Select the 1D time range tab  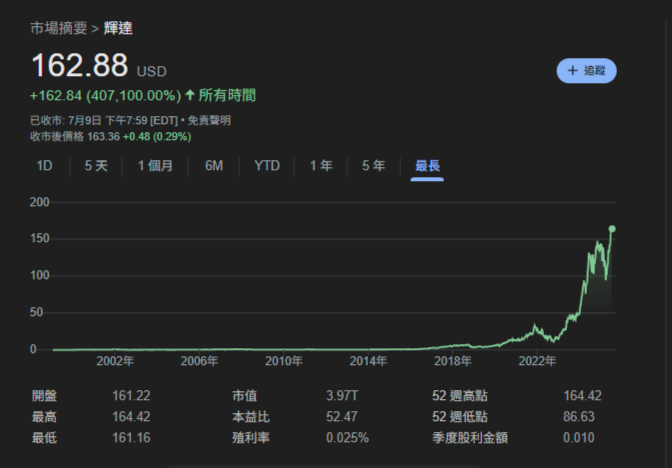coord(45,166)
